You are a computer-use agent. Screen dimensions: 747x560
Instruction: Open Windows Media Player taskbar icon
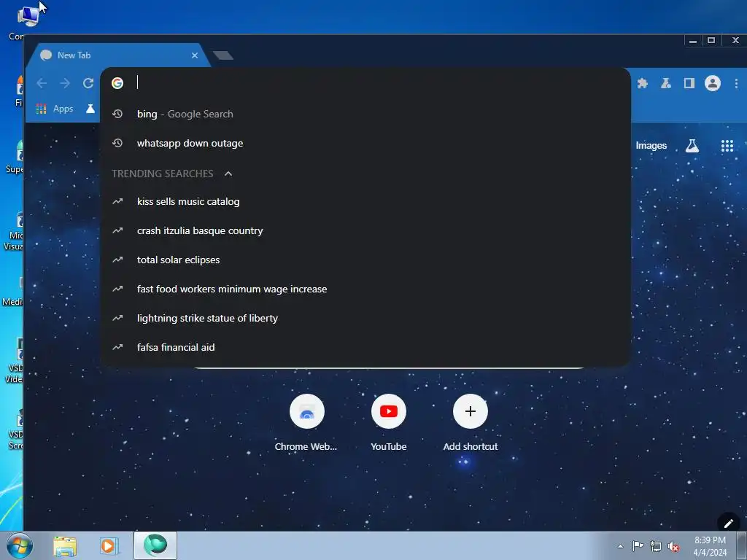coord(109,546)
